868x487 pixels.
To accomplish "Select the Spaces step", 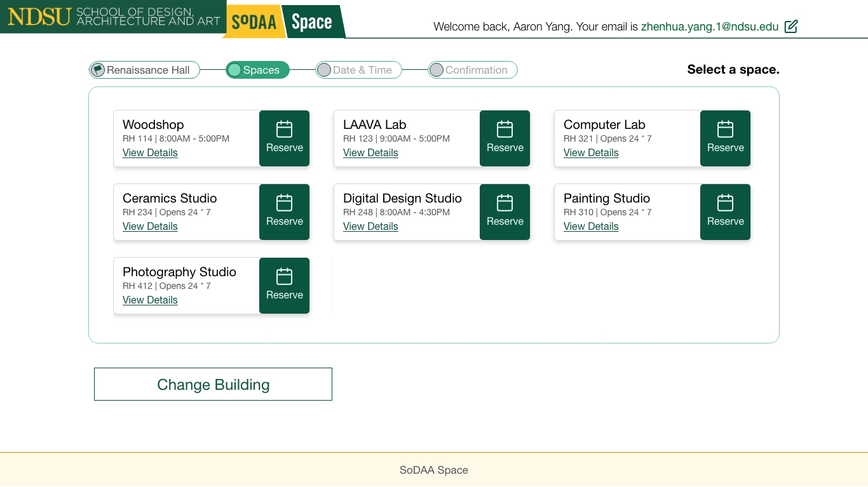I will click(257, 70).
